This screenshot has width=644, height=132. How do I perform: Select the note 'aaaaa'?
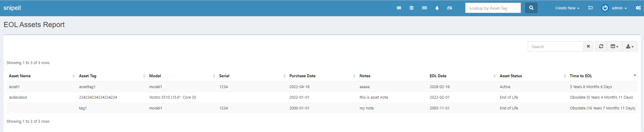365,87
